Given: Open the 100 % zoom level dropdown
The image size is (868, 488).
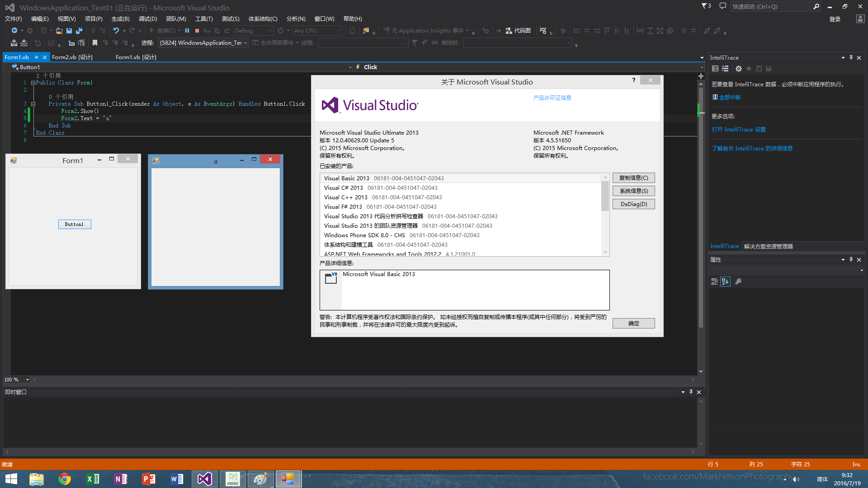Looking at the screenshot, I should 27,380.
